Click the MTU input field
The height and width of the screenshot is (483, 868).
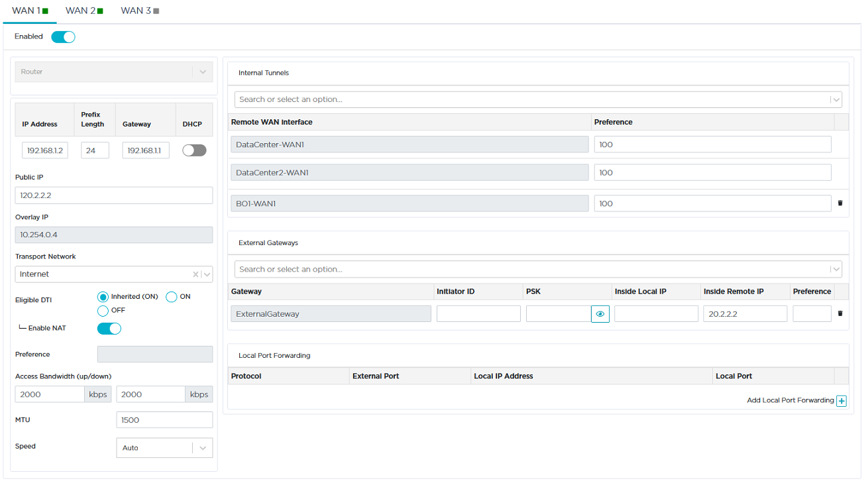coord(164,420)
